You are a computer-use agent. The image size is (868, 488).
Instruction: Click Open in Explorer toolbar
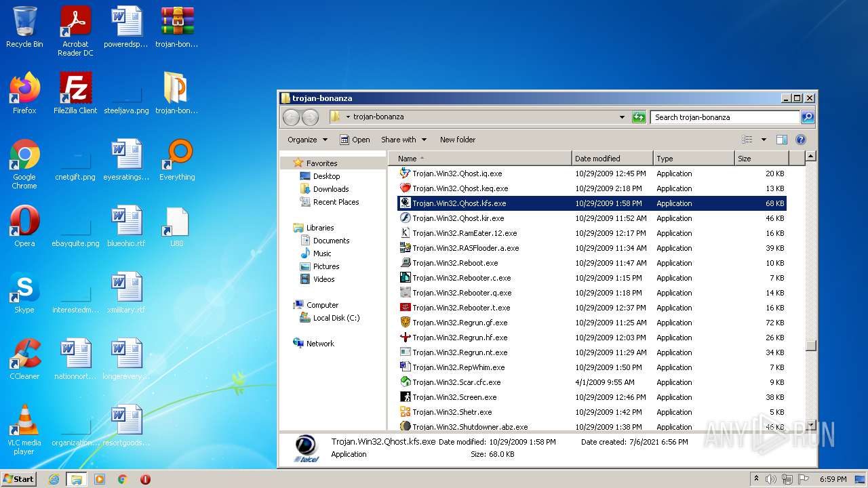pyautogui.click(x=355, y=140)
